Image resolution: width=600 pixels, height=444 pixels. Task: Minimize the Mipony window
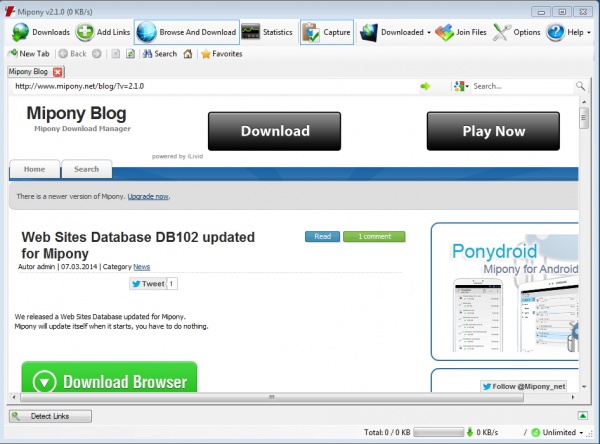click(x=541, y=12)
